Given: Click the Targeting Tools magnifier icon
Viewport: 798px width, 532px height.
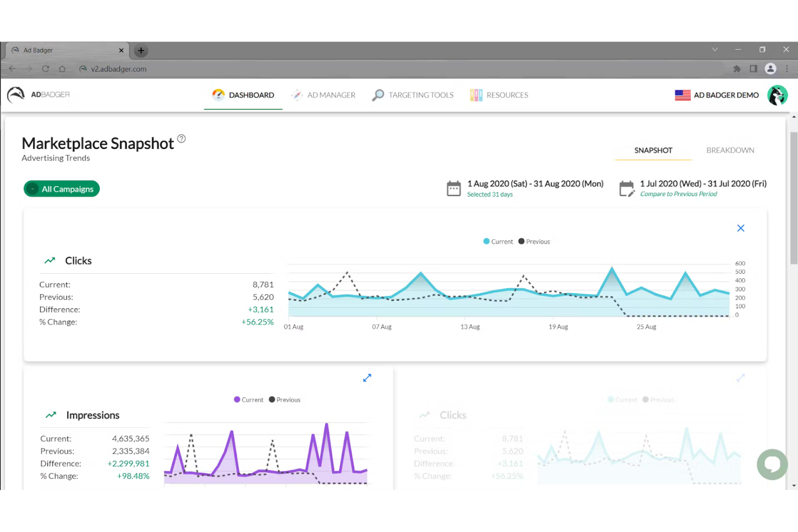Looking at the screenshot, I should click(x=378, y=95).
